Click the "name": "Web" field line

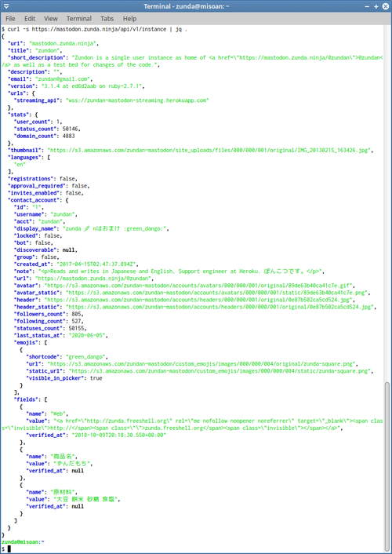(47, 414)
